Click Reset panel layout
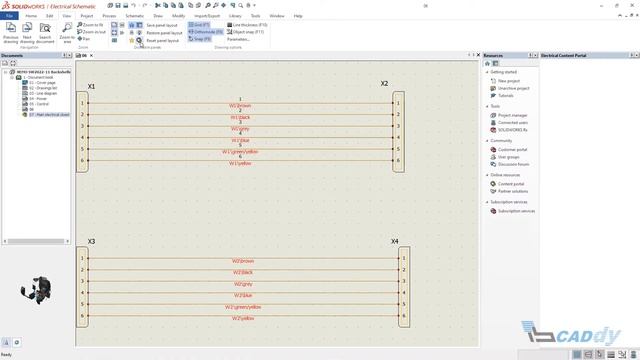Image resolution: width=640 pixels, height=360 pixels. click(x=162, y=40)
